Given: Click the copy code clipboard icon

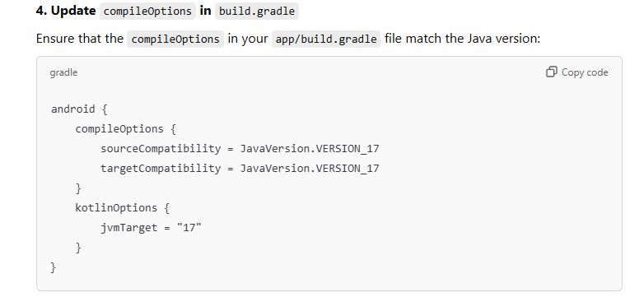Looking at the screenshot, I should [552, 72].
